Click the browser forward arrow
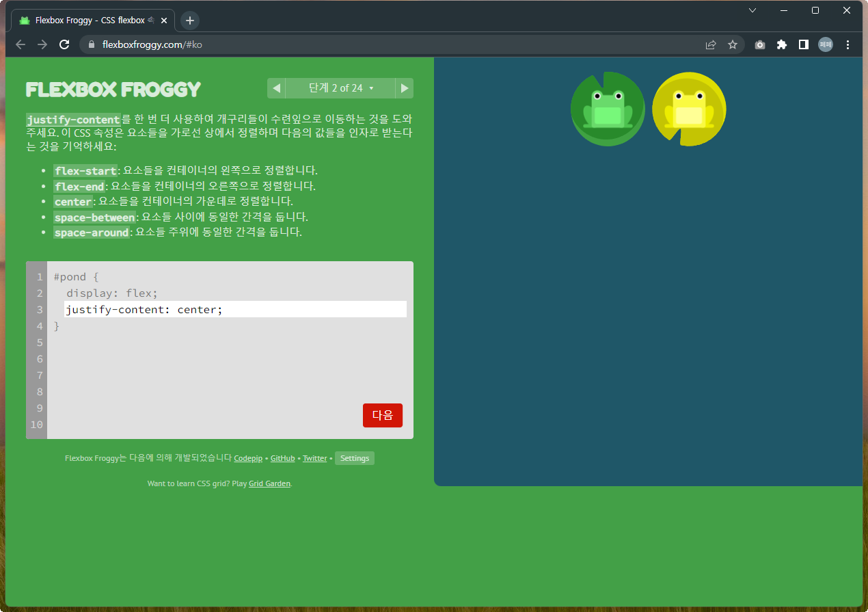This screenshot has width=868, height=612. 42,44
